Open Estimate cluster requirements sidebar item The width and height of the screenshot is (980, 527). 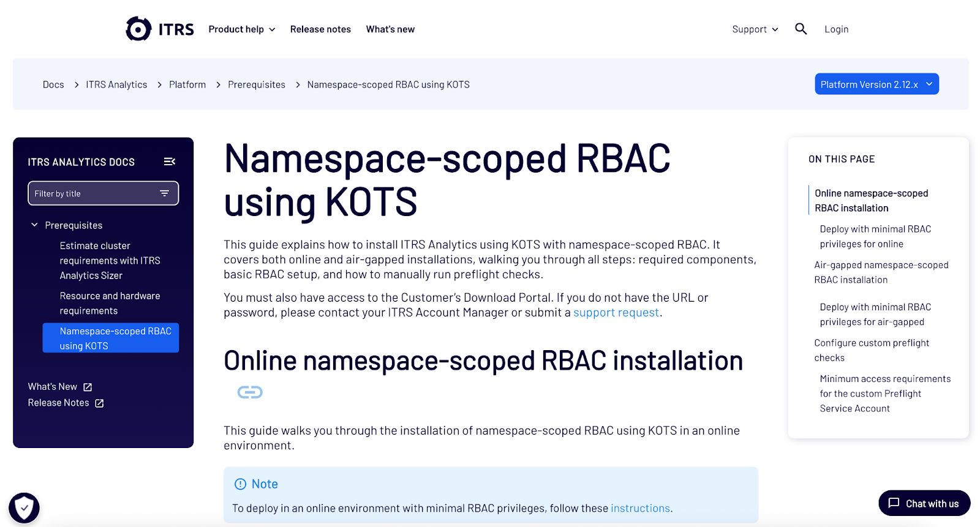(x=110, y=260)
